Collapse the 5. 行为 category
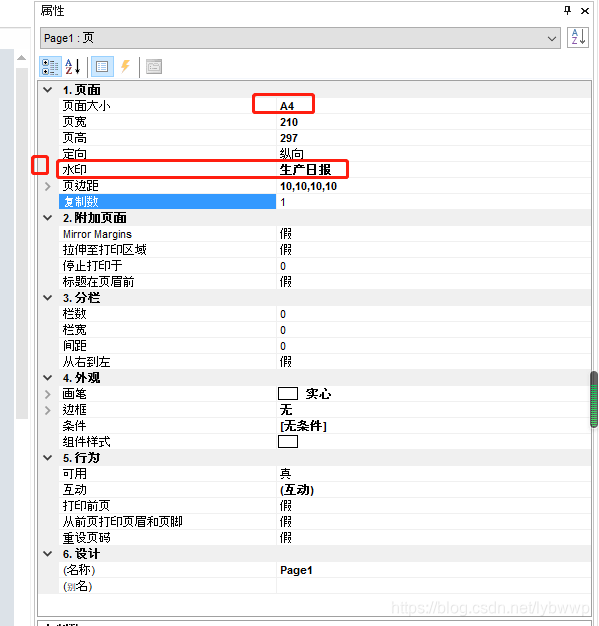599x626 pixels. (x=48, y=458)
